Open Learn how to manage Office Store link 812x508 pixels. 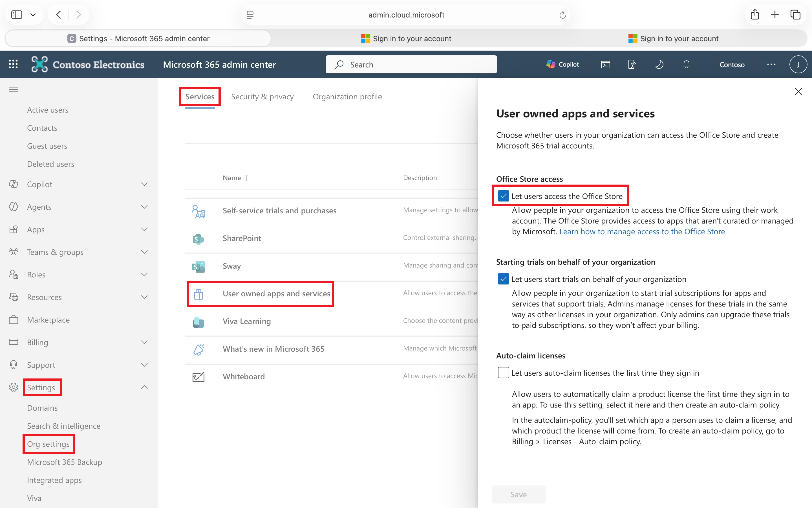[x=643, y=231]
